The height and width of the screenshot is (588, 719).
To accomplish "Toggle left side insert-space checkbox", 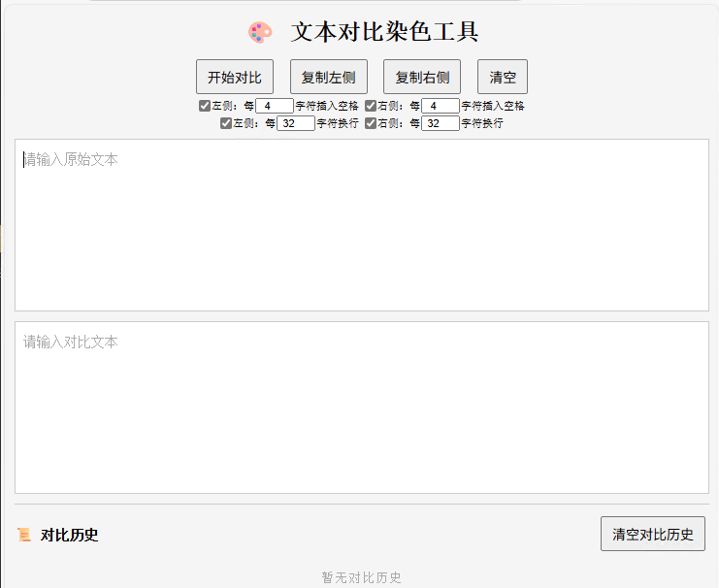I will point(205,106).
